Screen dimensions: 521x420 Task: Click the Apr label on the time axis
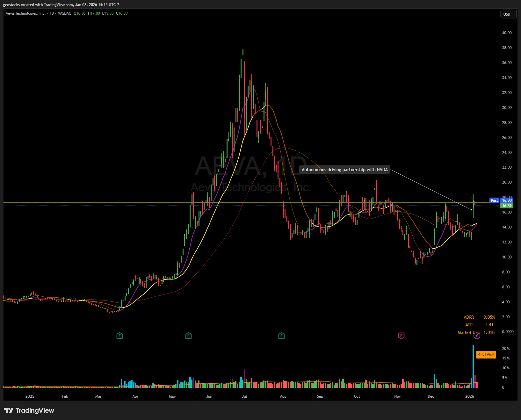tap(135, 396)
